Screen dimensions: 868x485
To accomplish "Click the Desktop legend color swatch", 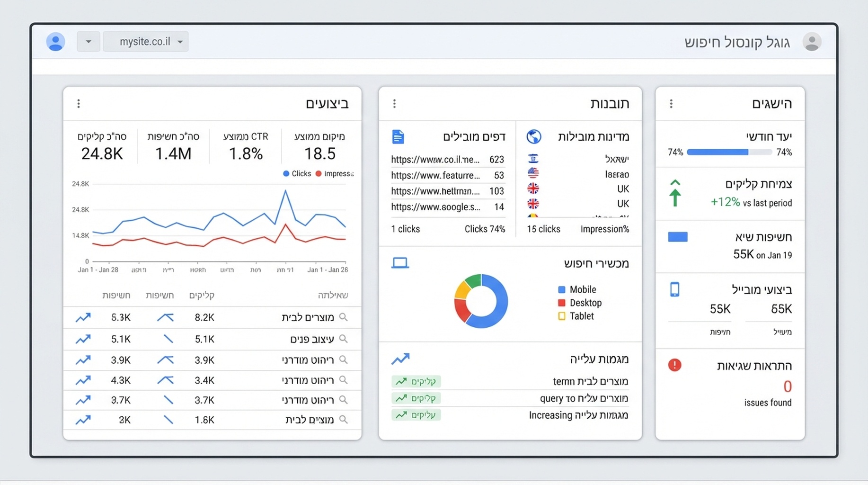I will 562,303.
